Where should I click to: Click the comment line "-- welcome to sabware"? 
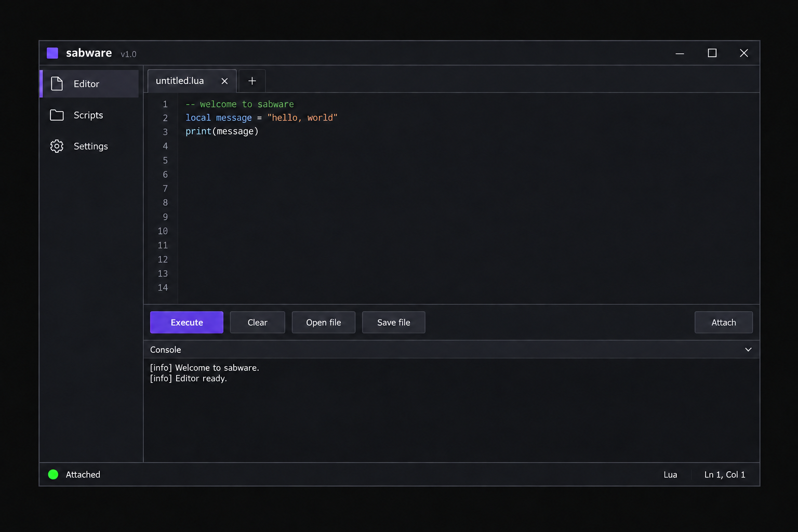tap(240, 104)
